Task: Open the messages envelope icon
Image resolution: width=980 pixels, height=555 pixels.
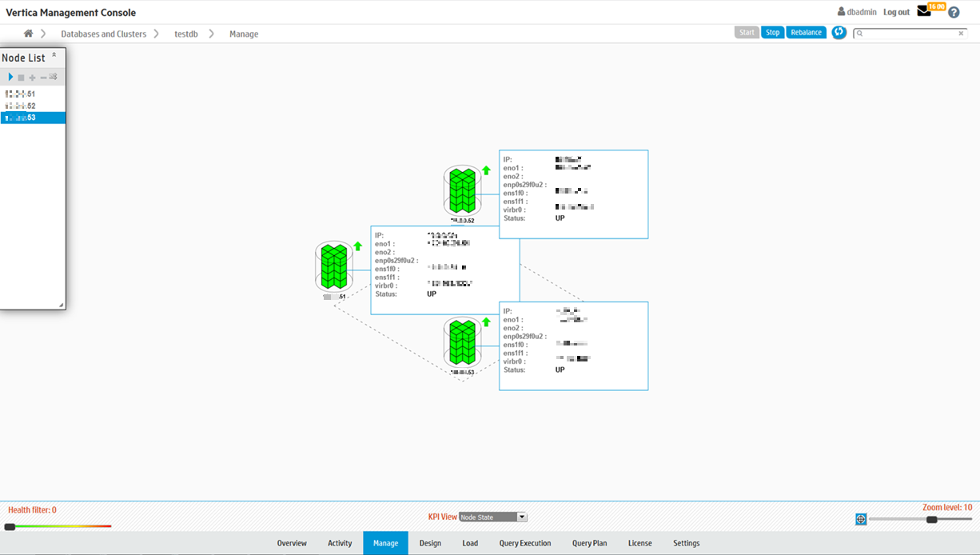Action: point(924,11)
